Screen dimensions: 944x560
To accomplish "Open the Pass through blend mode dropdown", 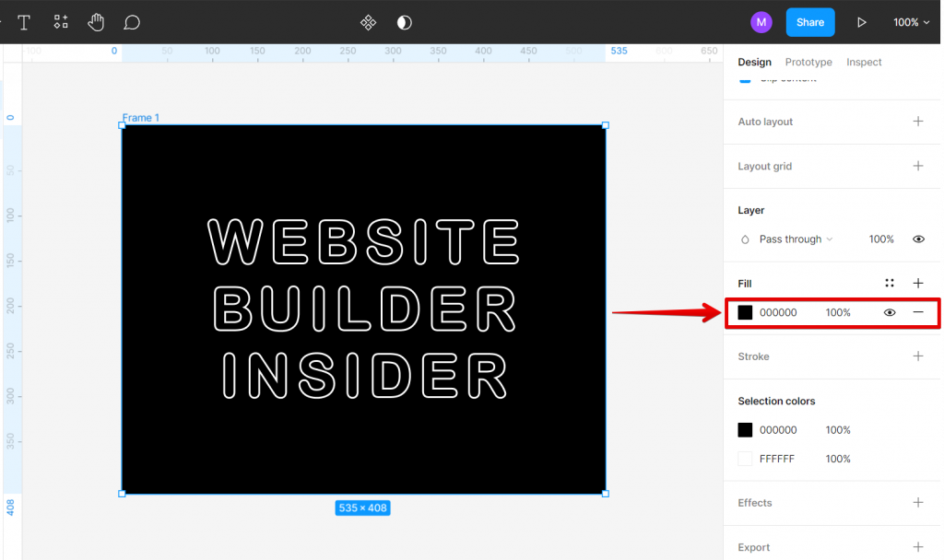I will tap(796, 239).
